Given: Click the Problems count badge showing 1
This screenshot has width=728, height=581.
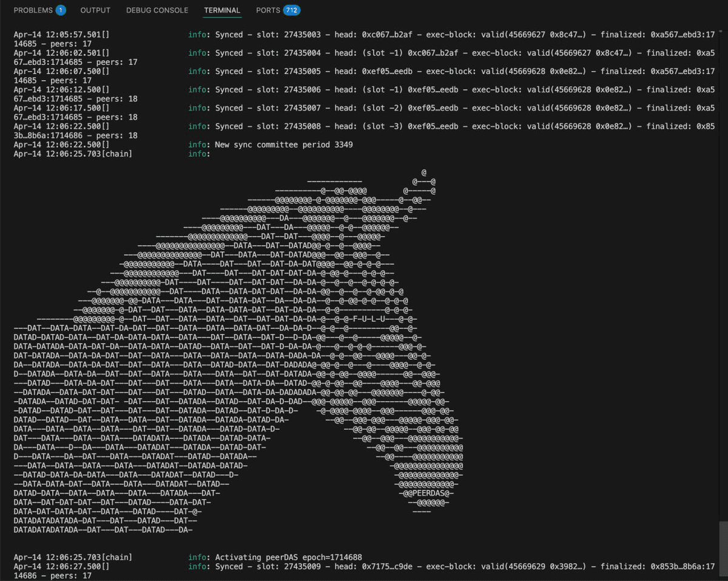Looking at the screenshot, I should [61, 10].
